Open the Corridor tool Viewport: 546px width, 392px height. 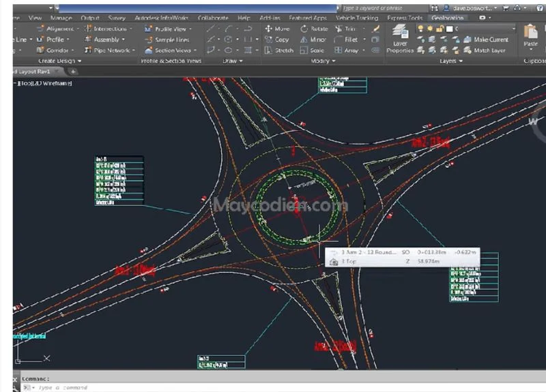pyautogui.click(x=53, y=50)
